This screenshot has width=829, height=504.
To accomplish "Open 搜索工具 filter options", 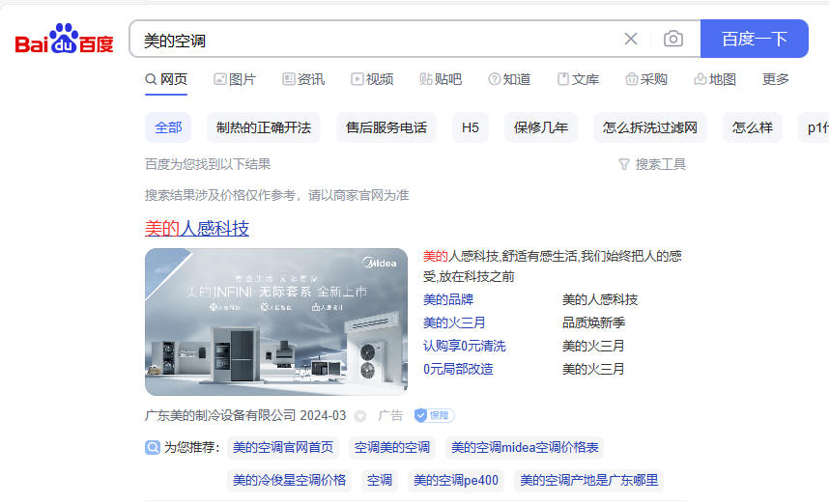I will coord(652,164).
